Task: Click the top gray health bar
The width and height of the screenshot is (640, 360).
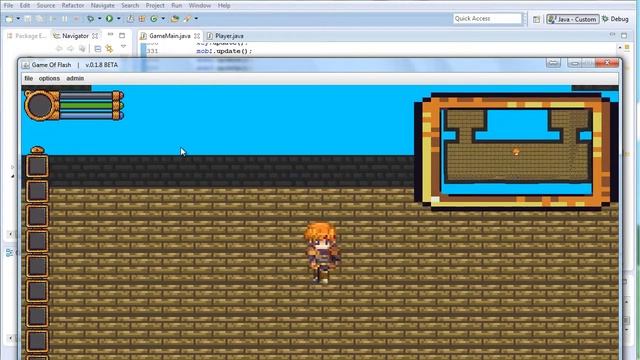Action: [88, 96]
